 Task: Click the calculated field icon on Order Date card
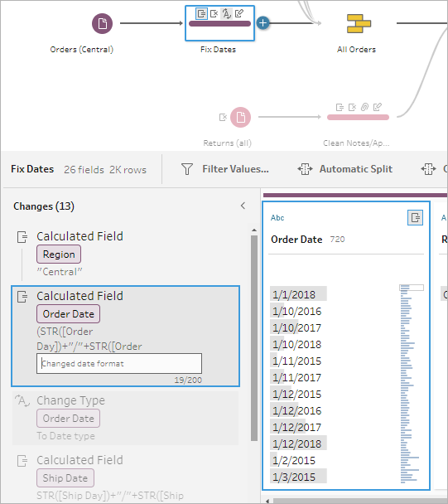tap(415, 218)
